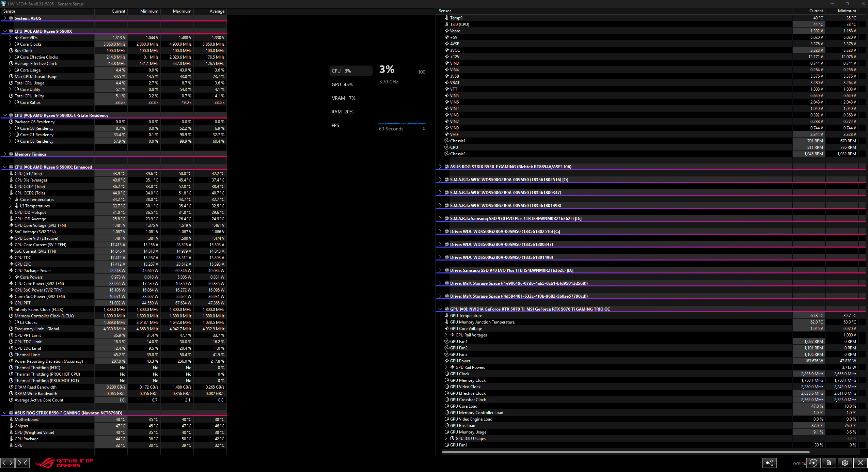868x472 pixels.
Task: Click the clock icon beside Bus Clock
Action: (x=11, y=50)
